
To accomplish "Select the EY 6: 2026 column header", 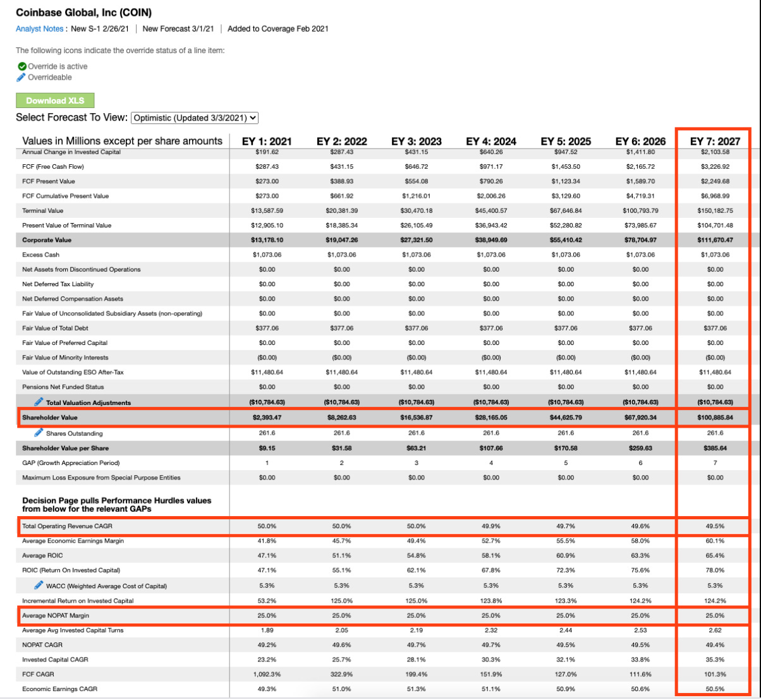I will 640,141.
